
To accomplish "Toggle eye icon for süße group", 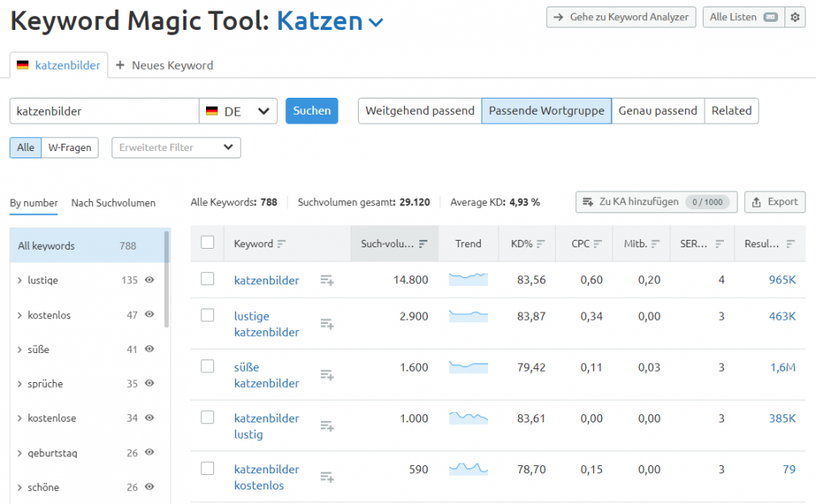I will pos(149,349).
